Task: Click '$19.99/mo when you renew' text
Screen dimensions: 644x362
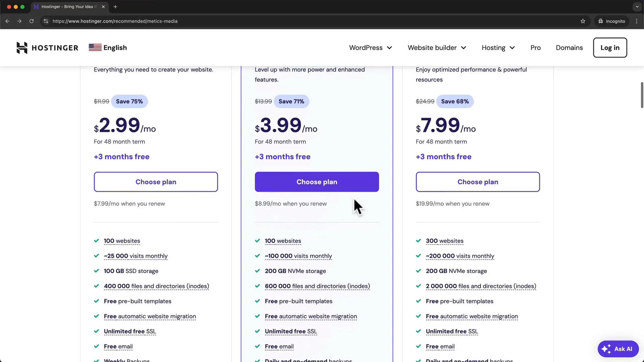Action: click(x=452, y=204)
